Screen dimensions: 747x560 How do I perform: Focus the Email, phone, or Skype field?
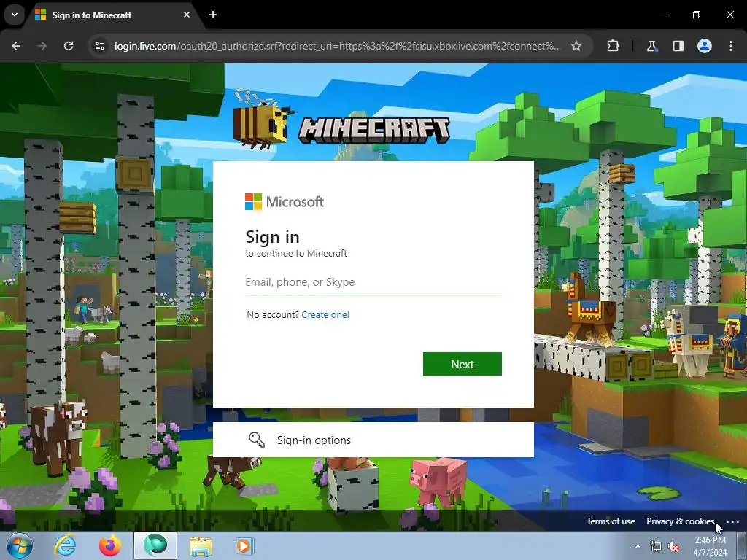pyautogui.click(x=373, y=282)
